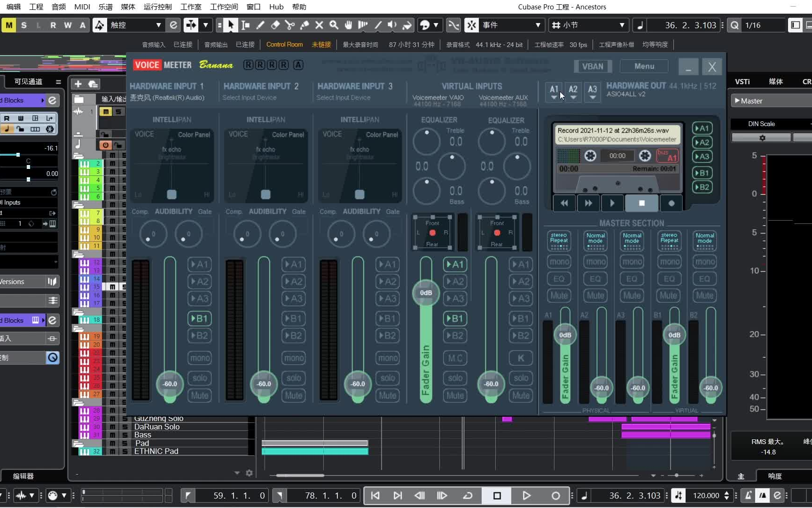
Task: Click Voicemeeter VAIO 0dB fader knob
Action: coord(426,293)
